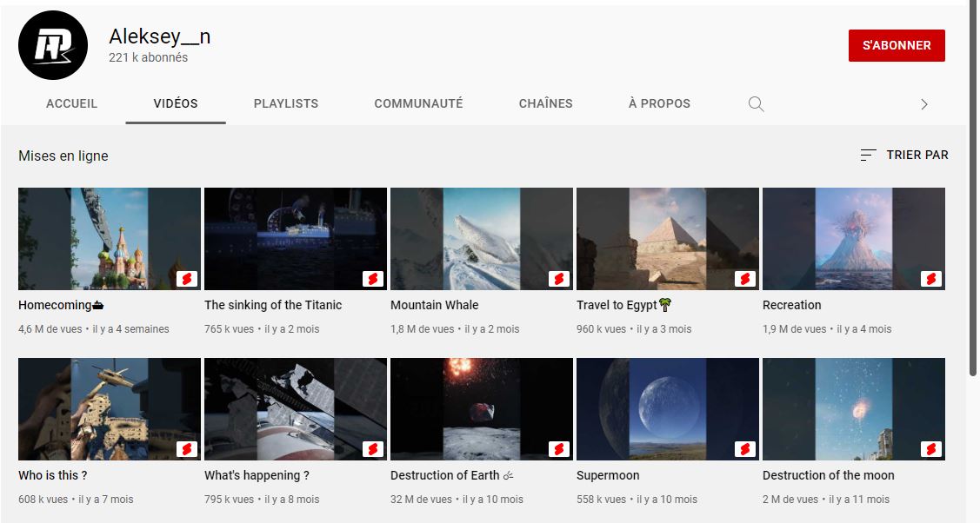Click the Shorts badge on Recreation thumbnail
980x523 pixels.
pos(931,279)
